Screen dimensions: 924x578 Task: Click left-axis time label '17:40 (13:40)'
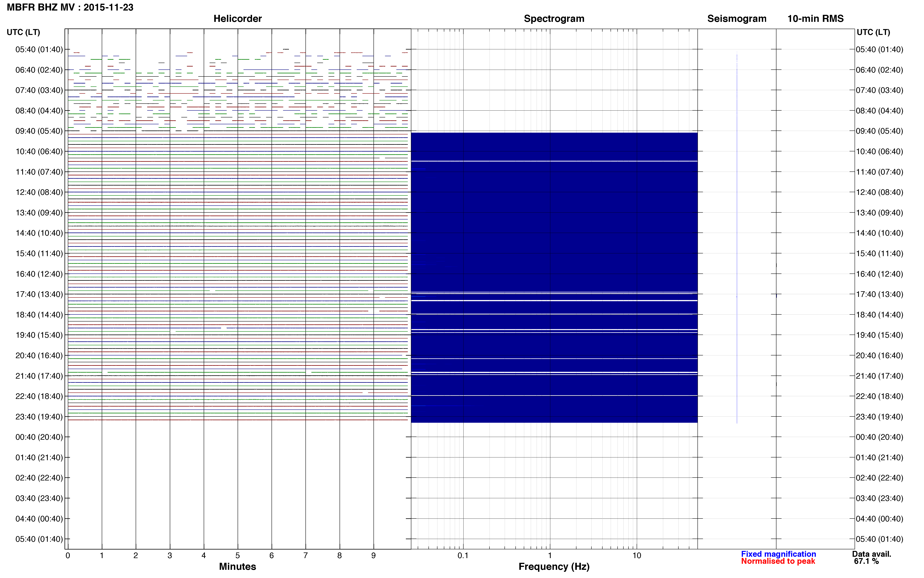(x=39, y=294)
